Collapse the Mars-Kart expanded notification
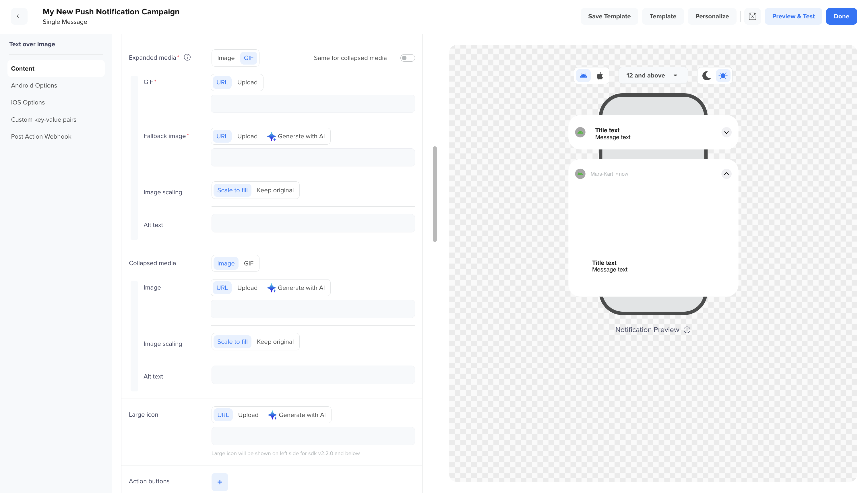Viewport: 868px width, 493px height. coord(726,174)
